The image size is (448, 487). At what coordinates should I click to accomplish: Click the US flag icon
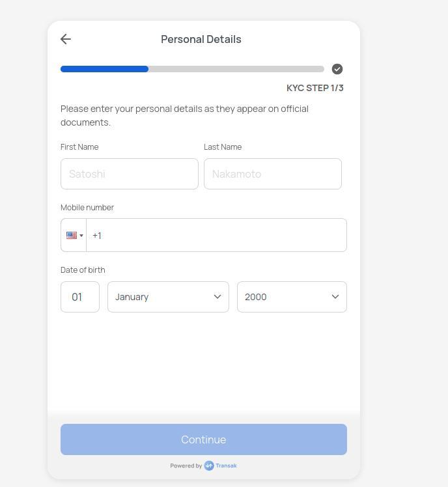[72, 235]
